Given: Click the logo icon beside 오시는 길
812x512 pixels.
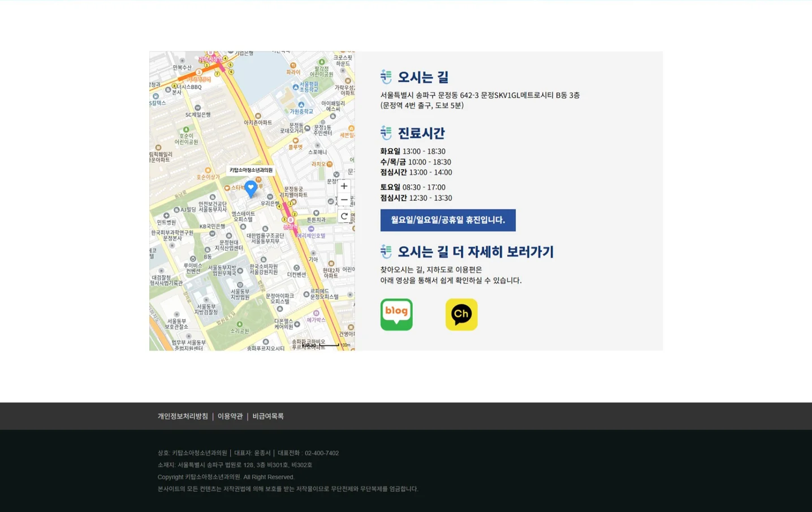Looking at the screenshot, I should point(386,77).
